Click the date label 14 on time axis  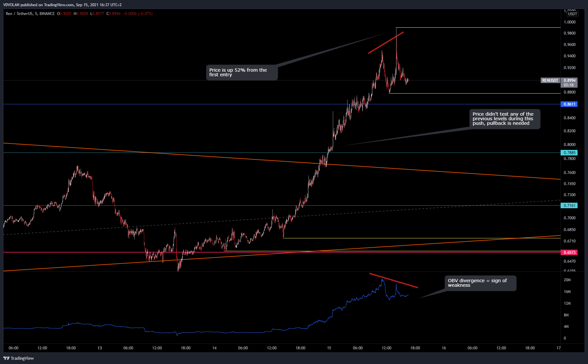(x=214, y=348)
